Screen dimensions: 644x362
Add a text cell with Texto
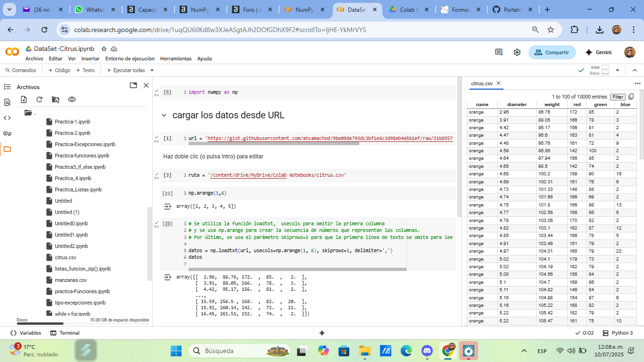click(85, 70)
